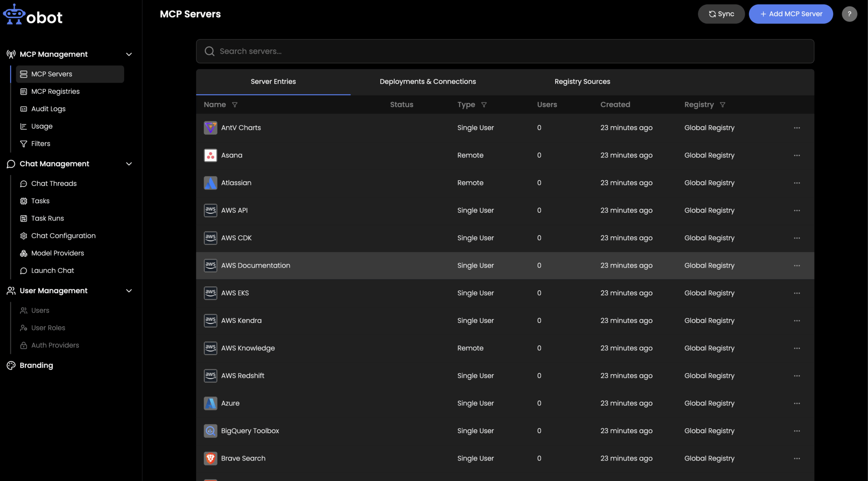
Task: Collapse the User Management section chevron
Action: pos(129,291)
